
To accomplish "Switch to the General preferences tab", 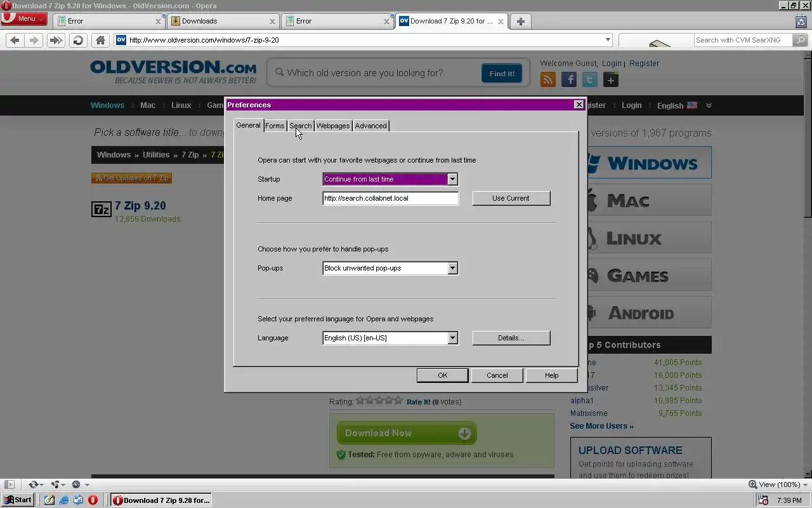I will click(x=248, y=125).
